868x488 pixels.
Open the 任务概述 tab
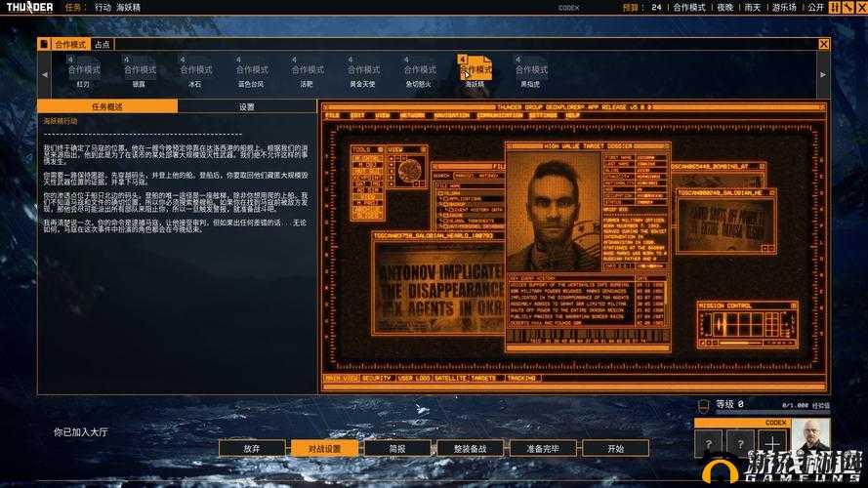pos(107,106)
